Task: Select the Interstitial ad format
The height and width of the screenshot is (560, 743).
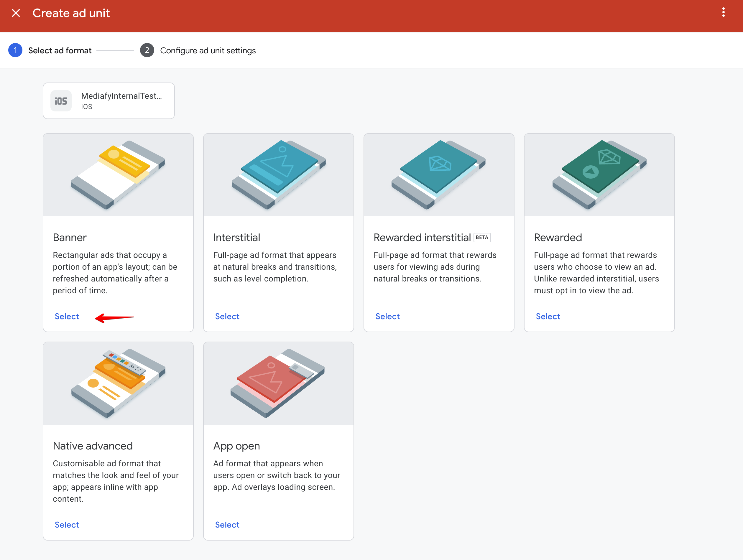Action: pyautogui.click(x=227, y=316)
